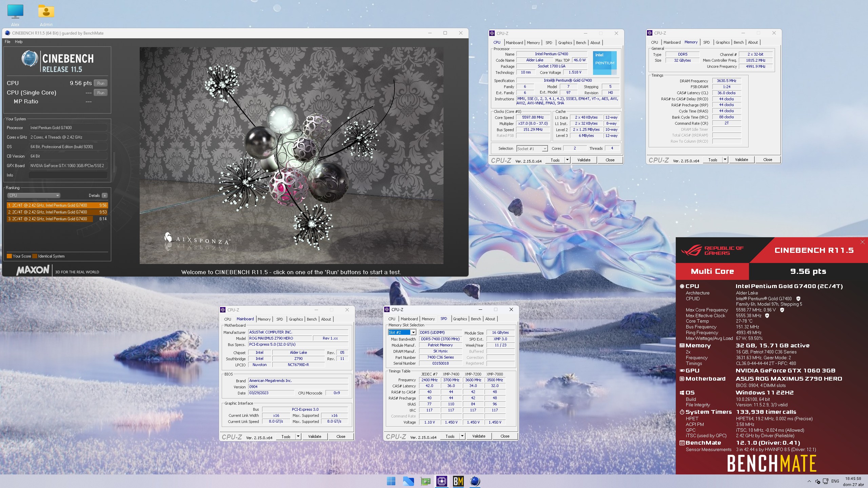Open the CPU ranking dropdown in Cinebench

[x=34, y=196]
